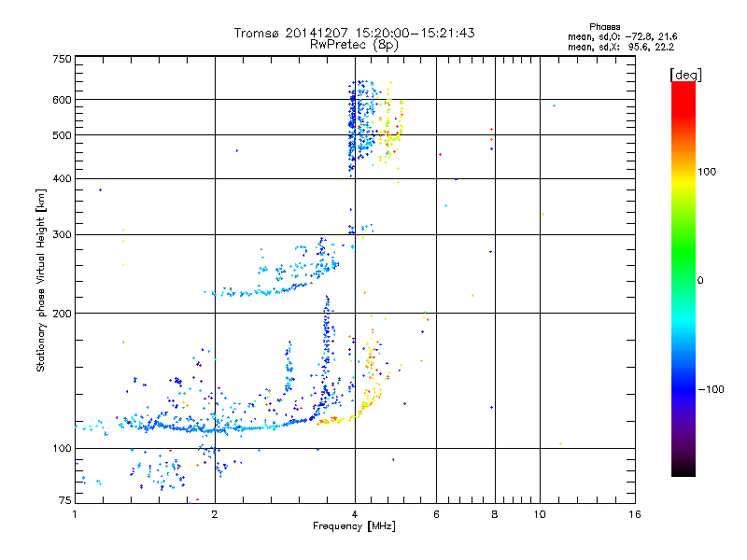Click the 'Phases' heading text
The height and width of the screenshot is (560, 747).
(x=604, y=27)
